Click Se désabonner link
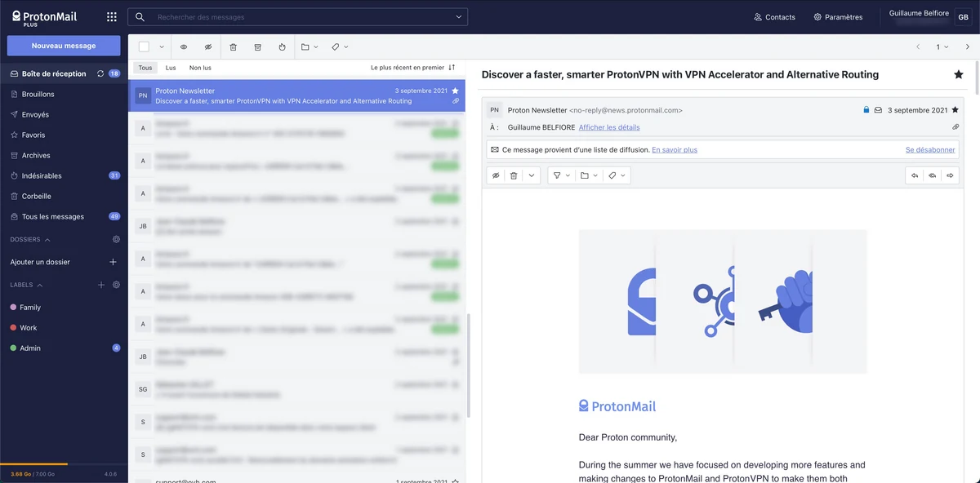The image size is (980, 483). tap(930, 150)
